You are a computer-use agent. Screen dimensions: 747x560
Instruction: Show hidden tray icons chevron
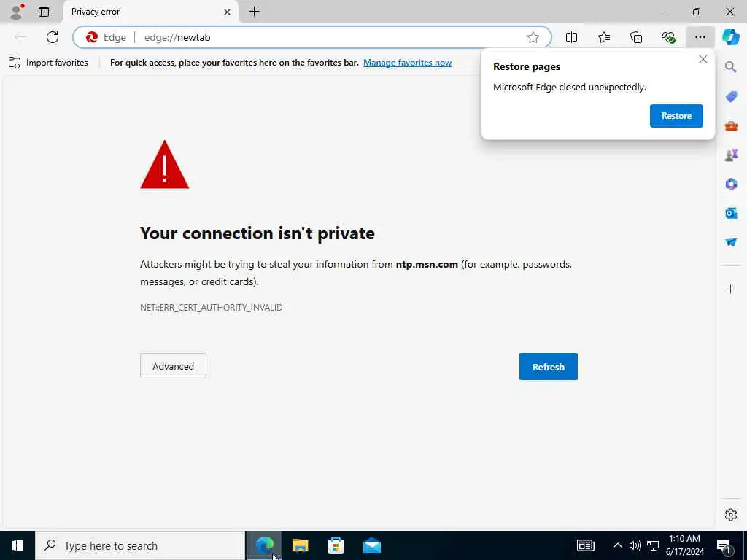[617, 545]
